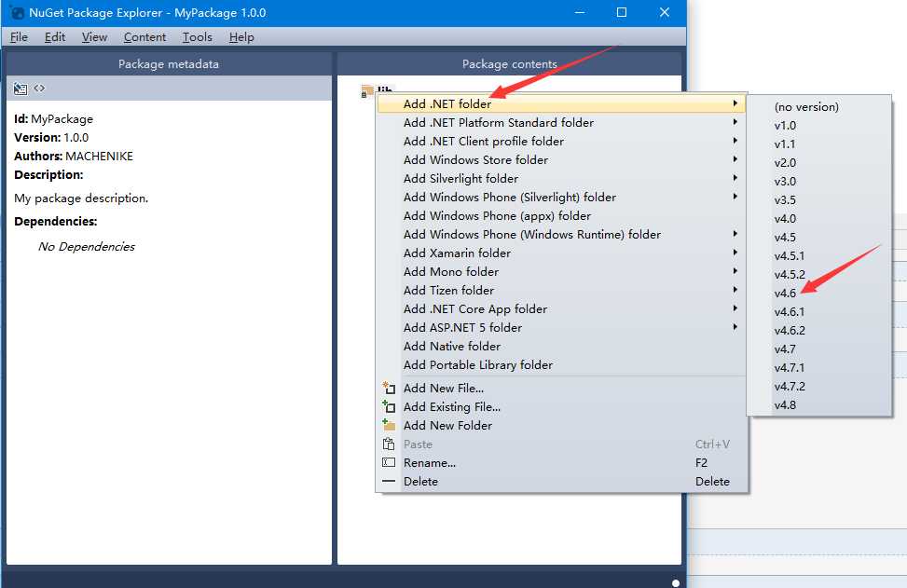Expand Add Xamarin folder submenu
The width and height of the screenshot is (907, 588).
[561, 253]
